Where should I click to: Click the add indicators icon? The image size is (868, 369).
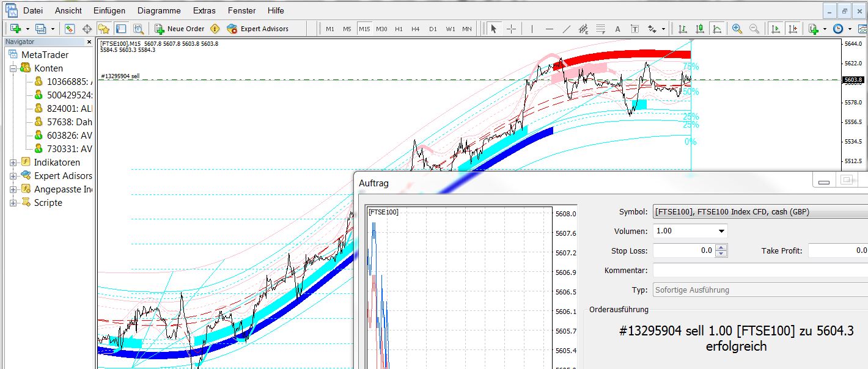tap(814, 29)
